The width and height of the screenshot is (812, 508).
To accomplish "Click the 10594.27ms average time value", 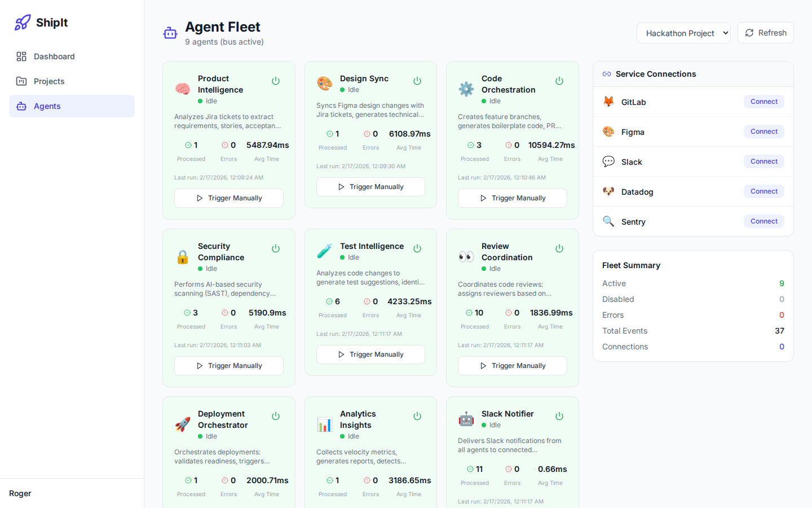I will pyautogui.click(x=551, y=145).
